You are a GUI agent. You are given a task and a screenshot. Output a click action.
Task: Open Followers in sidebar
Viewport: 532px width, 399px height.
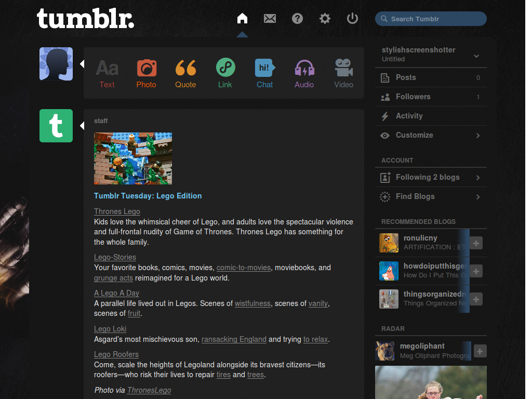pyautogui.click(x=431, y=97)
